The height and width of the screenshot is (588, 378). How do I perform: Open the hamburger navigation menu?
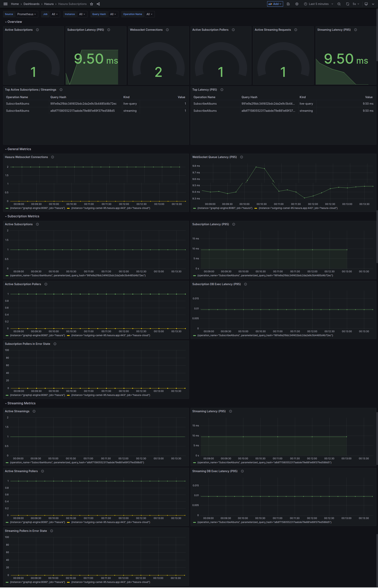[x=5, y=4]
